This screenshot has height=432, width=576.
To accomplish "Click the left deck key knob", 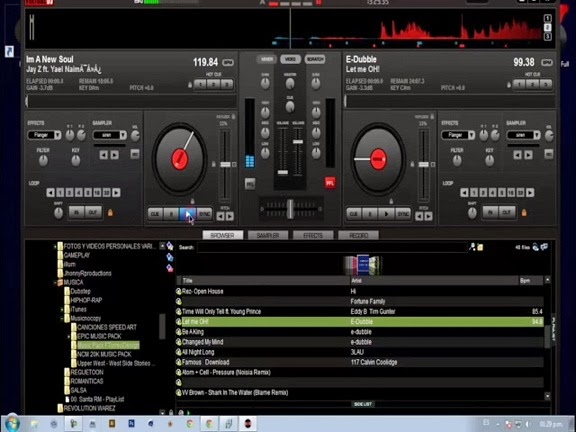I will point(76,161).
